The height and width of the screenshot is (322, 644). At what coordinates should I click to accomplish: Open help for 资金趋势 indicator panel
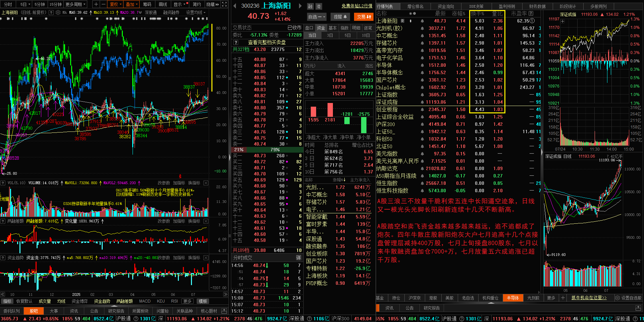(x=3, y=258)
